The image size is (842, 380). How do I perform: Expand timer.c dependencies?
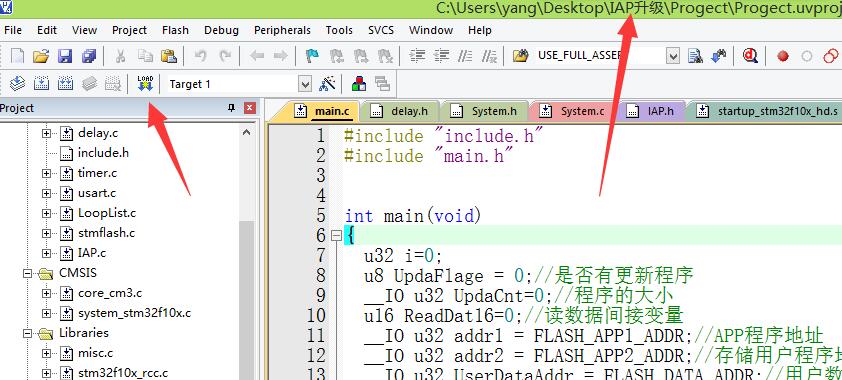(x=46, y=173)
